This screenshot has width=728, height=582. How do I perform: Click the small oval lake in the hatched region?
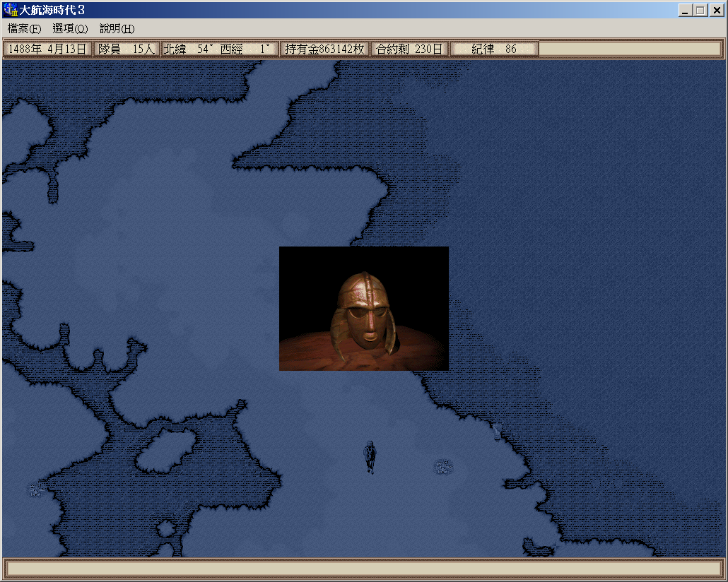click(165, 451)
